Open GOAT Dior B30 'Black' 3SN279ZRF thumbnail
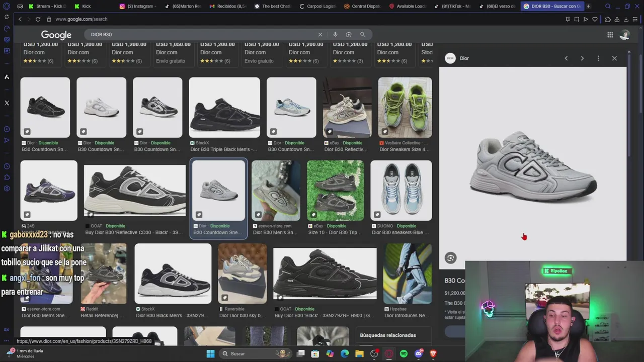The width and height of the screenshot is (644, 362). [x=325, y=274]
